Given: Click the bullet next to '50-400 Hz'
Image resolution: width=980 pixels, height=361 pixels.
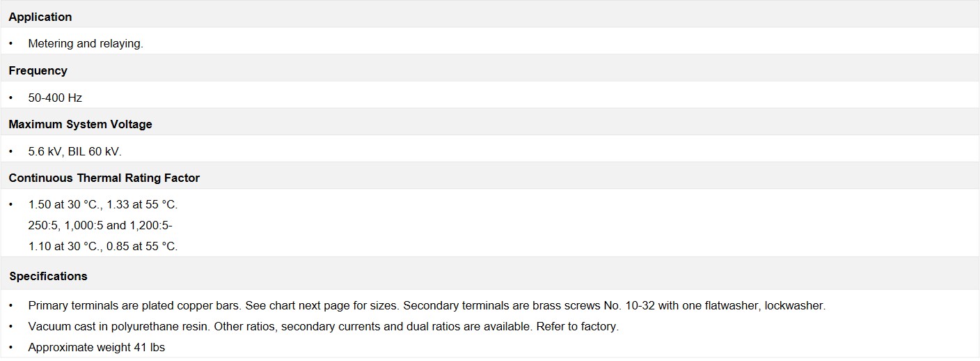Looking at the screenshot, I should 11,98.
